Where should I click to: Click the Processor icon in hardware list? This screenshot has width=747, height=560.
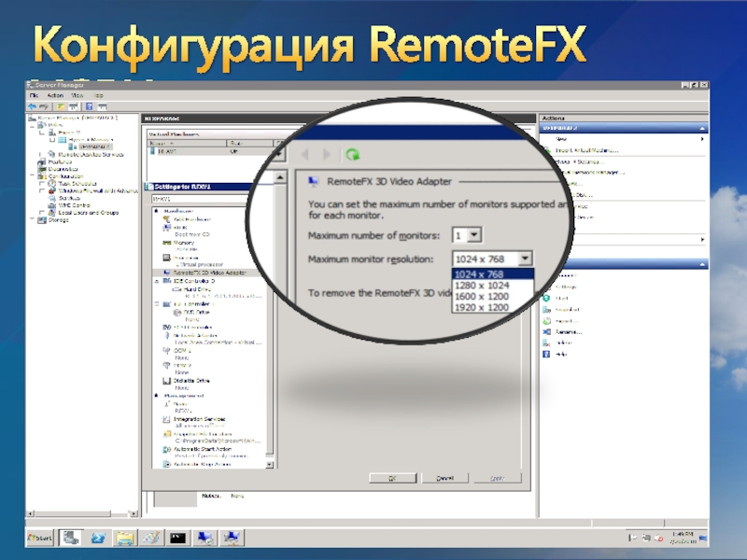point(167,258)
